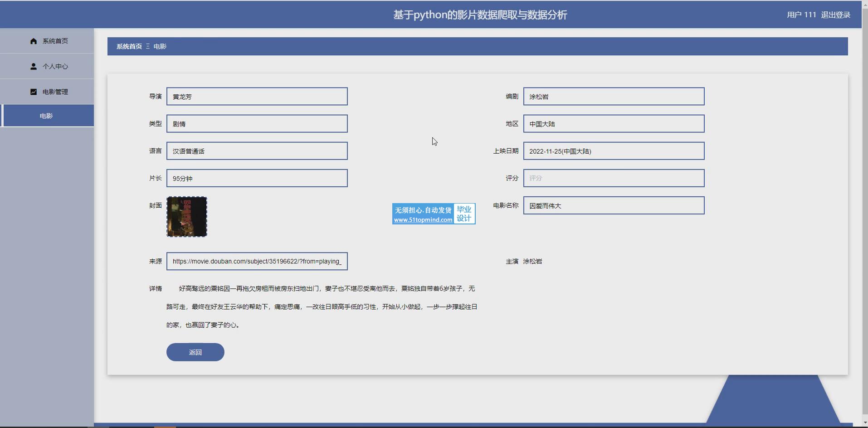
Task: Click the 电影名称 field containing 因爱而伟大
Action: [614, 205]
